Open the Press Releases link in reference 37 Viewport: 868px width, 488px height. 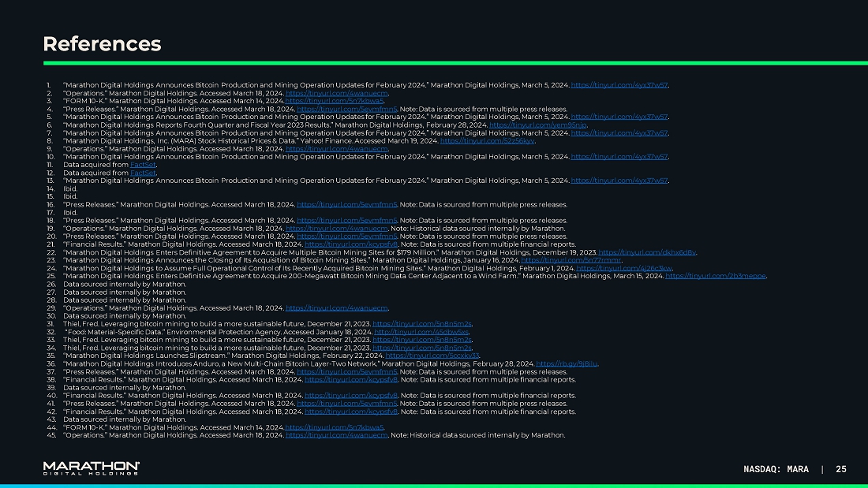(x=347, y=372)
